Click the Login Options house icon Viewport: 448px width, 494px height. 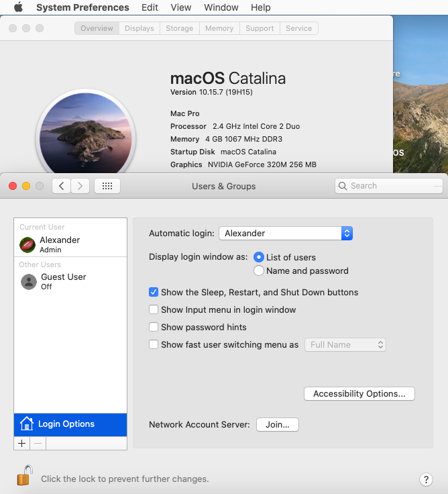tap(27, 424)
